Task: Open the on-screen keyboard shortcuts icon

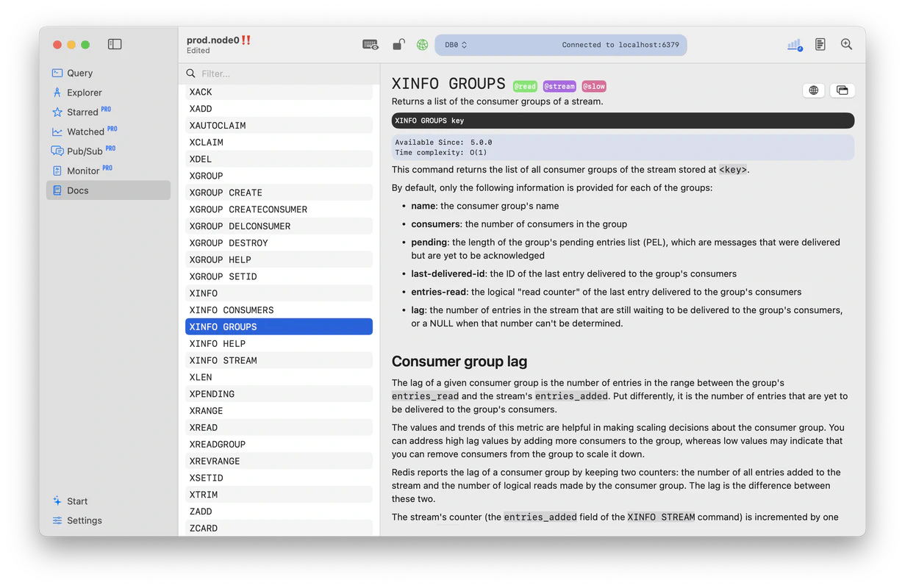Action: [x=371, y=44]
